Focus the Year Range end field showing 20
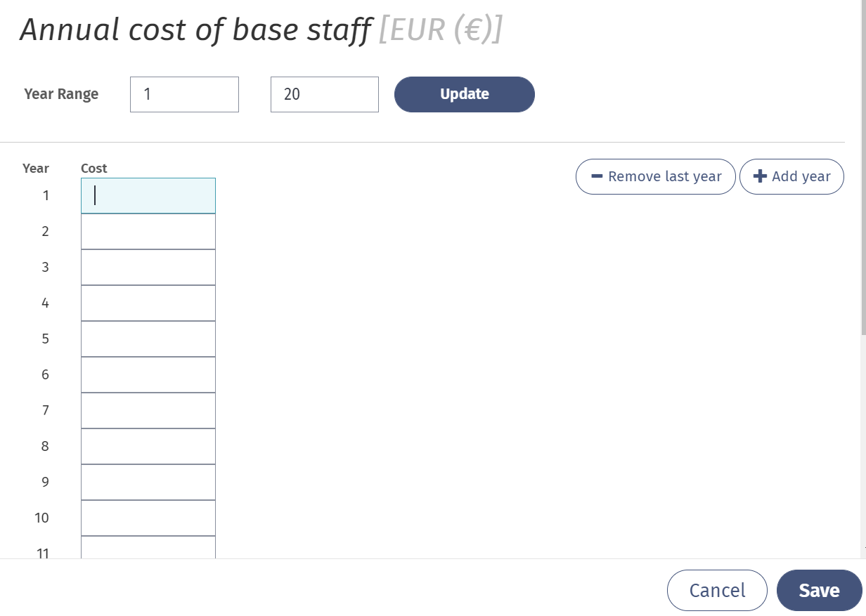866x616 pixels. click(325, 94)
